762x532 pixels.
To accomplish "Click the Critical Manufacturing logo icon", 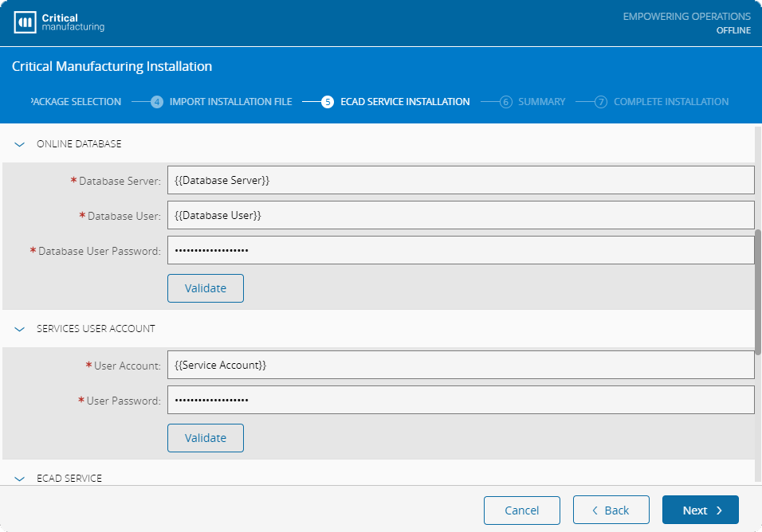I will click(x=26, y=22).
